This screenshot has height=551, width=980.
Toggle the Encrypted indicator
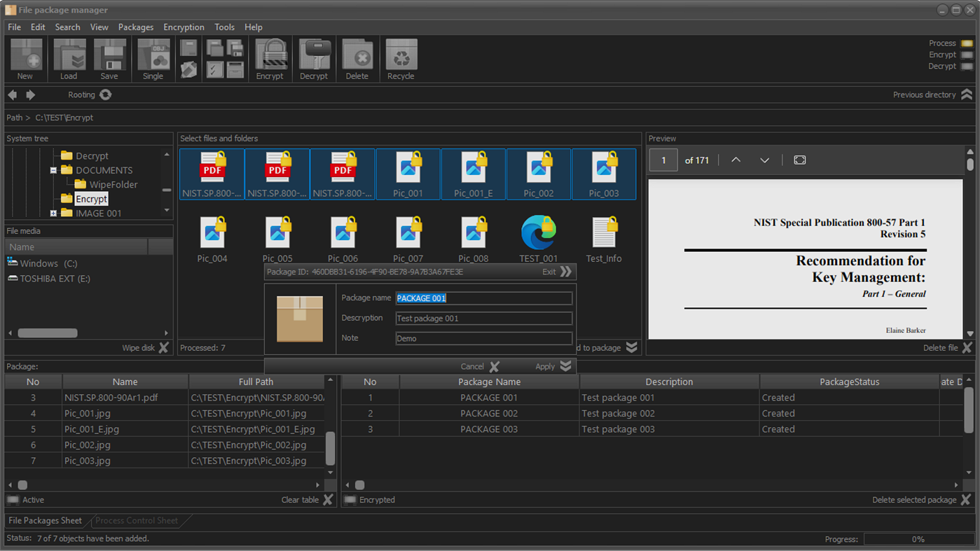point(350,499)
